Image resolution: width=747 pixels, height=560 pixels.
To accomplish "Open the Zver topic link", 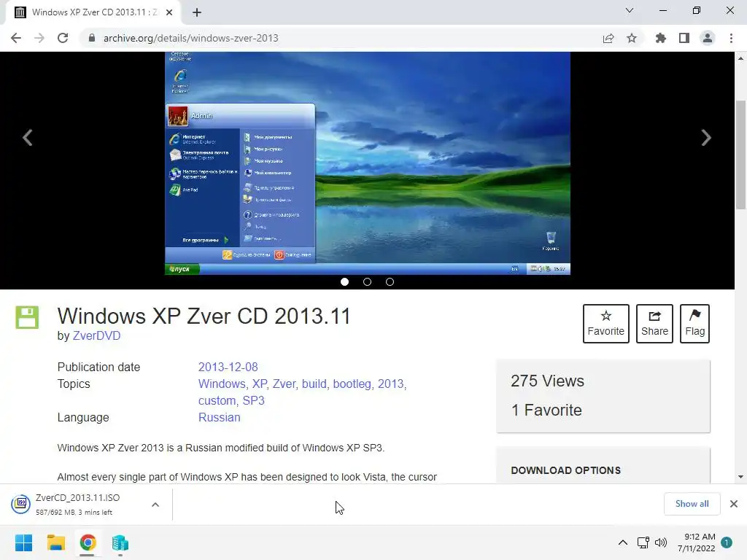I will click(x=284, y=384).
